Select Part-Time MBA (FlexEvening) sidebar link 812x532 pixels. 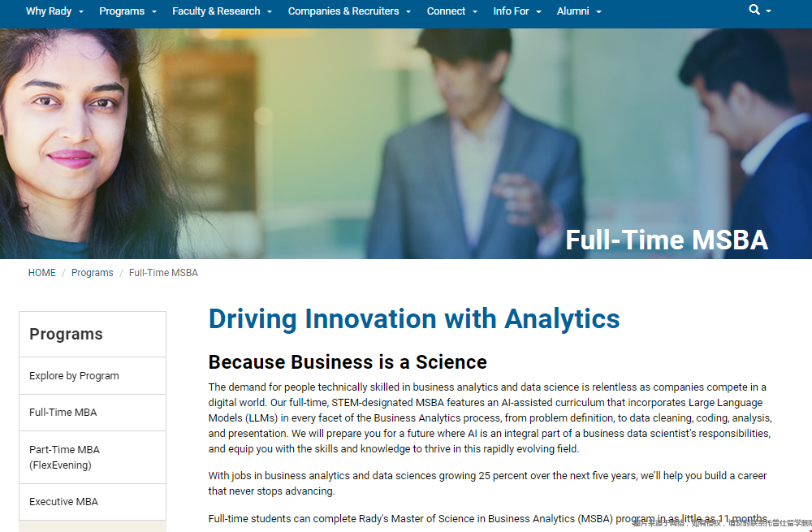64,457
